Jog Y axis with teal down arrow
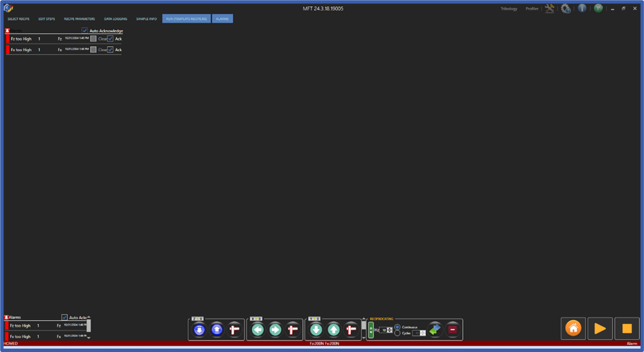This screenshot has width=644, height=352. tap(316, 330)
